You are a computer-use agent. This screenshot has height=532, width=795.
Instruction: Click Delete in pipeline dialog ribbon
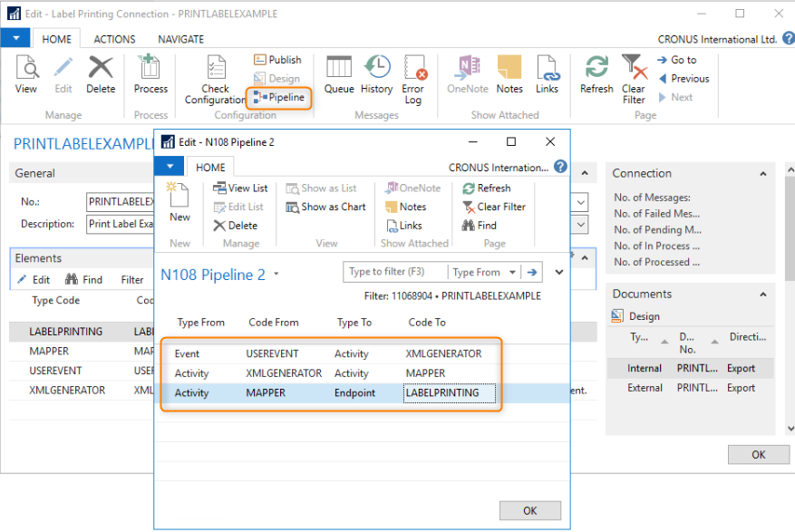[236, 226]
